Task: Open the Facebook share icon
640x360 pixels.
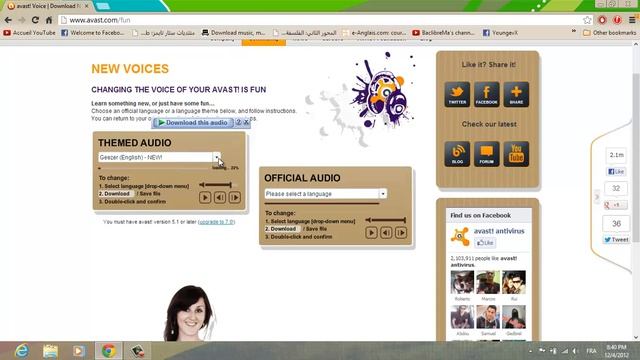Action: 487,94
